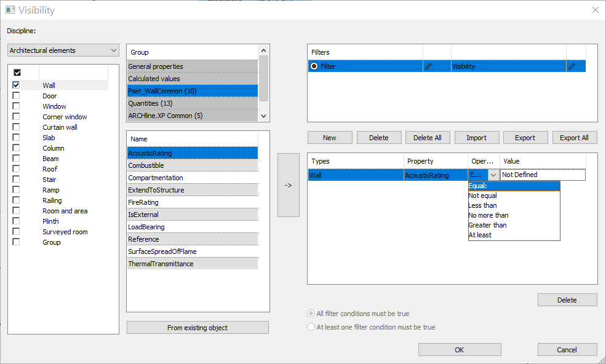Choose 'Greater than' operator
Screen dimensions: 606x364
[x=514, y=225]
